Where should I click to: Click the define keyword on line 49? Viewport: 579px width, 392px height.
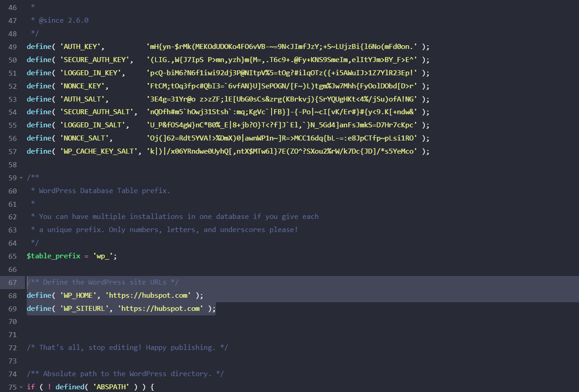point(39,47)
